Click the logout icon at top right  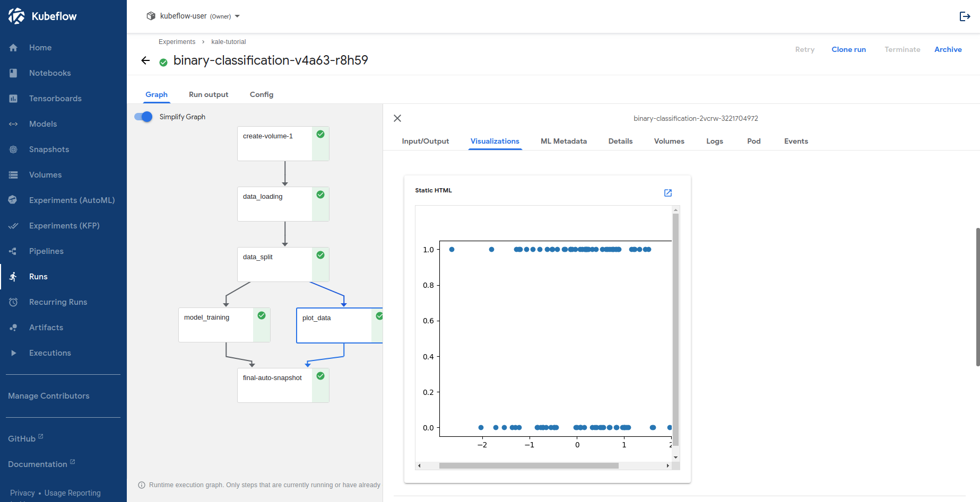click(x=965, y=16)
